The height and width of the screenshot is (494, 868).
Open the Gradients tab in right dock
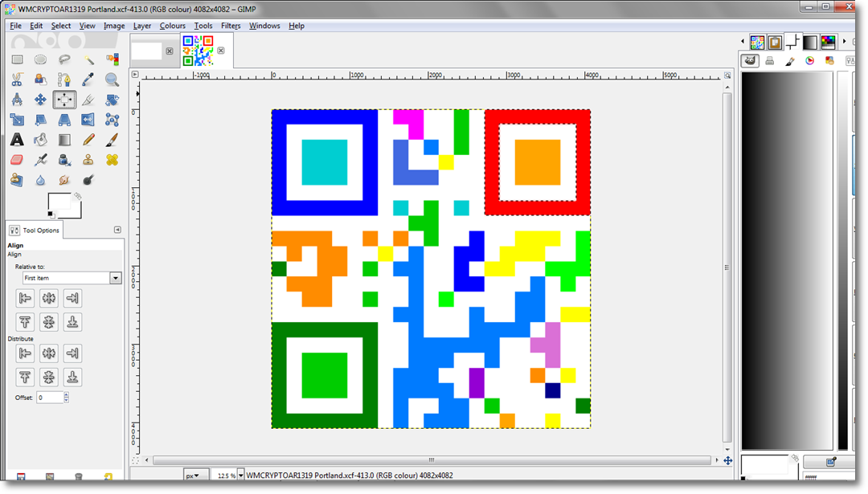[810, 42]
